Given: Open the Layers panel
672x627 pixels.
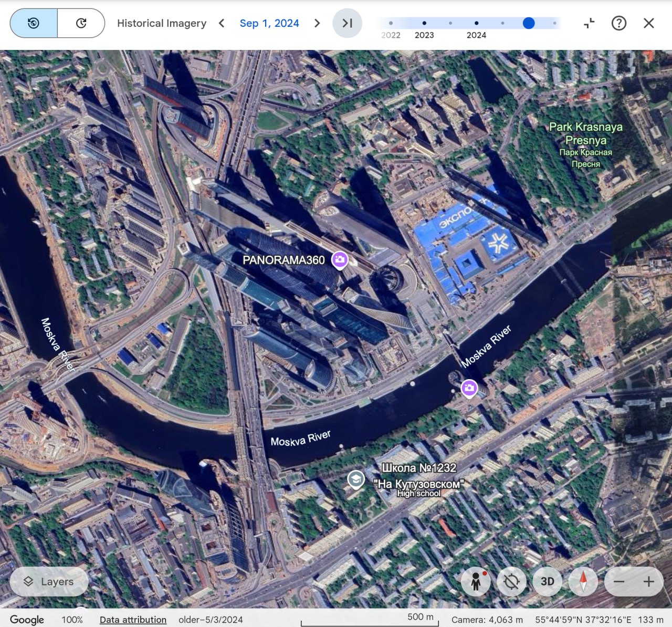Looking at the screenshot, I should pyautogui.click(x=49, y=581).
